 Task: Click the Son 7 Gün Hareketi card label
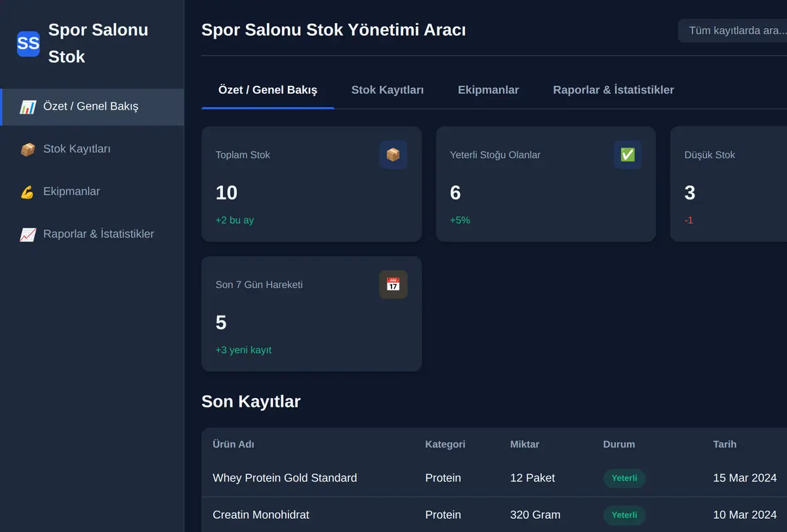(x=259, y=285)
